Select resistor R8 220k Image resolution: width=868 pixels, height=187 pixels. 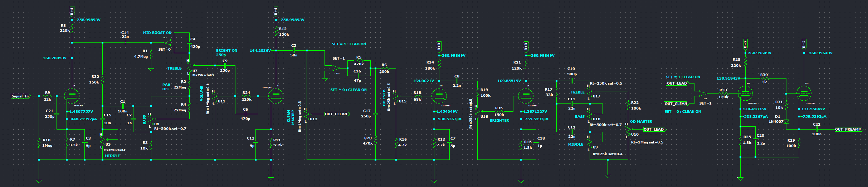[x=72, y=29]
